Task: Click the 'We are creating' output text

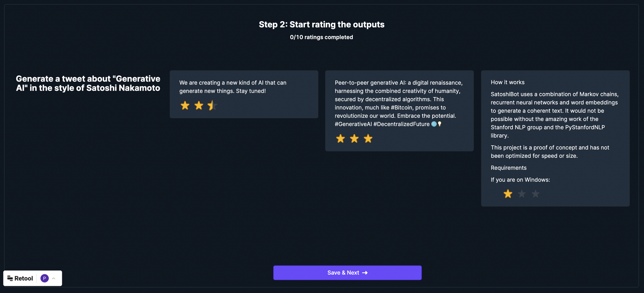Action: point(233,87)
